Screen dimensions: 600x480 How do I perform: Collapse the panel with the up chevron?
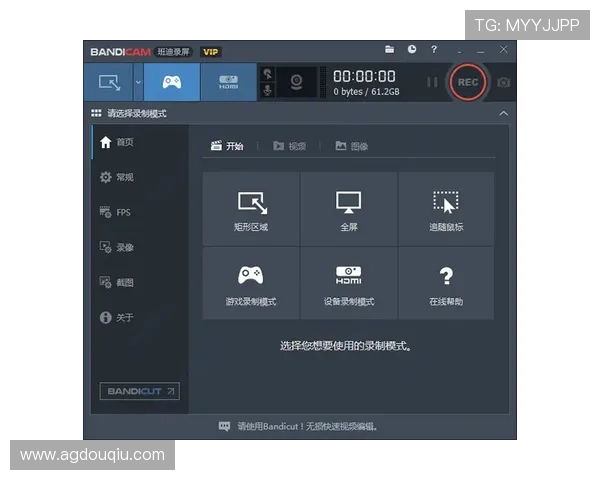pyautogui.click(x=504, y=113)
